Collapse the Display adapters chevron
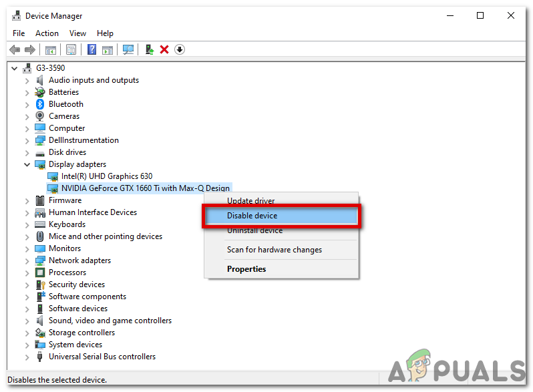Viewport: 533px width, 392px height. tap(27, 164)
